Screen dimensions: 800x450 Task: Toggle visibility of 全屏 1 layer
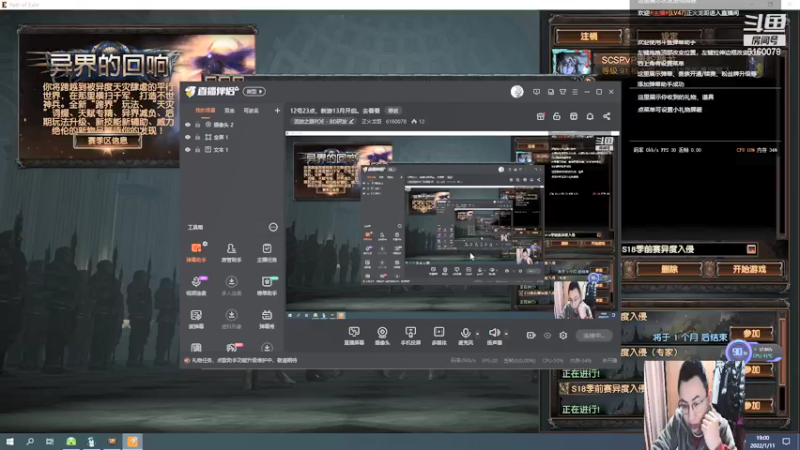click(x=188, y=137)
